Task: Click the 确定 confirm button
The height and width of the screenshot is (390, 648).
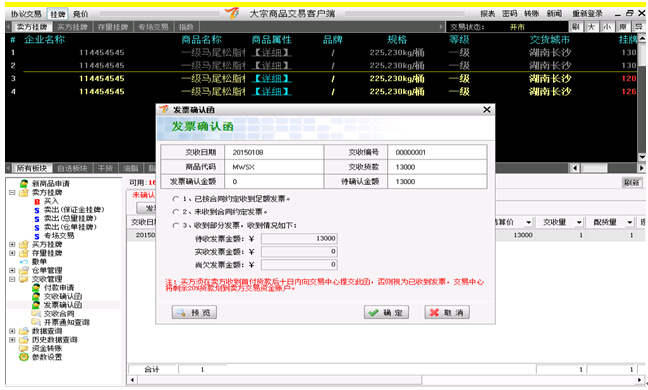Action: click(386, 313)
